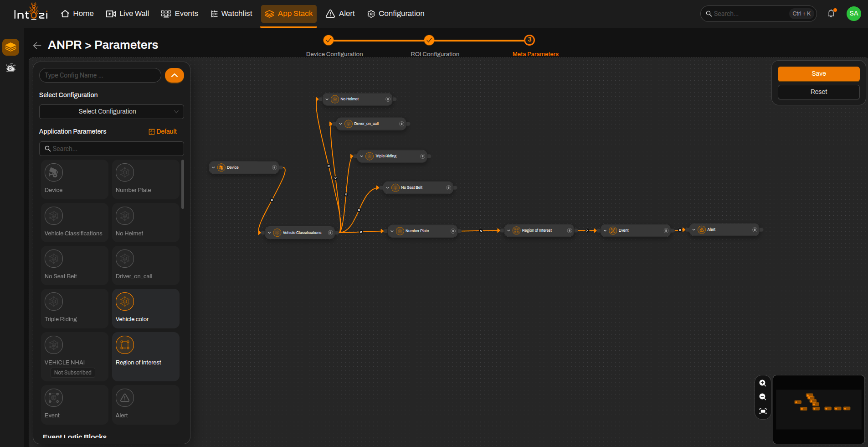868x447 pixels.
Task: Pick the Driver_on_call parameter tile
Action: (146, 265)
